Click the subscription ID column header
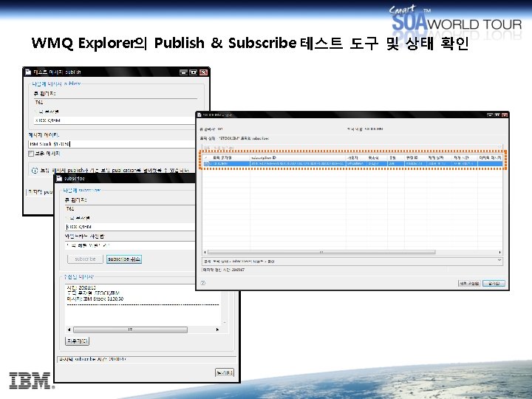 point(299,158)
